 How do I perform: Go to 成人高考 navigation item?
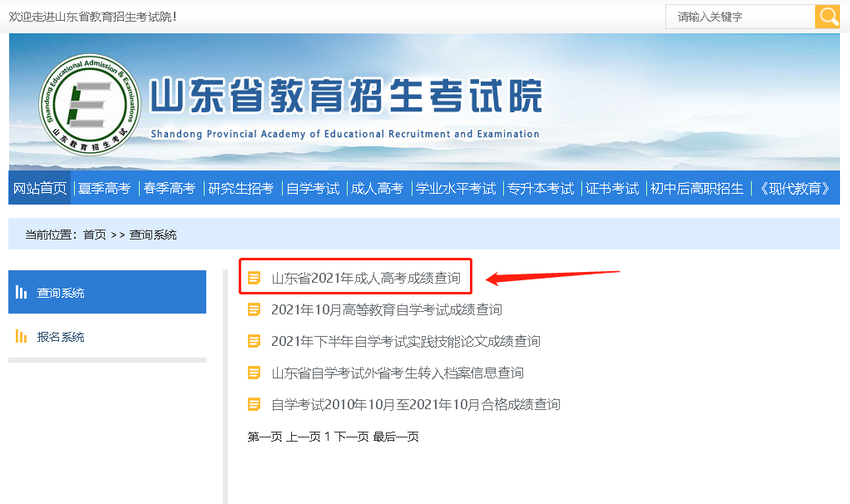point(377,189)
